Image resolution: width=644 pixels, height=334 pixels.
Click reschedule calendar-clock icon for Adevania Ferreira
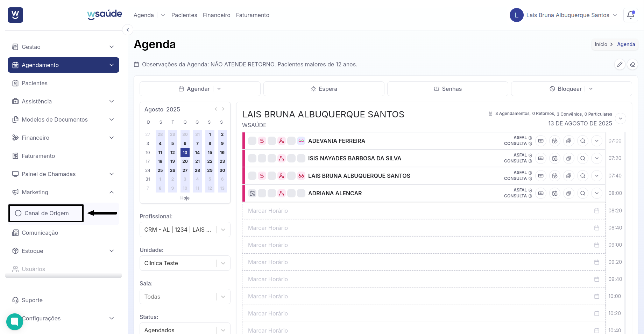(555, 141)
